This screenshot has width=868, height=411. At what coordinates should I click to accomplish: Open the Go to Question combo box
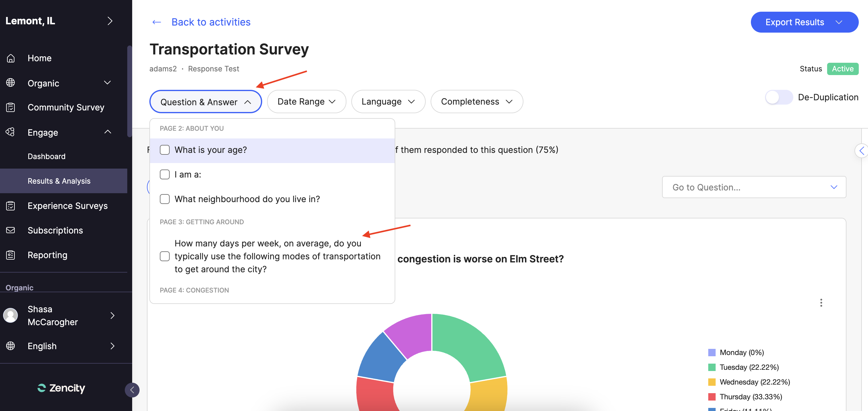754,187
